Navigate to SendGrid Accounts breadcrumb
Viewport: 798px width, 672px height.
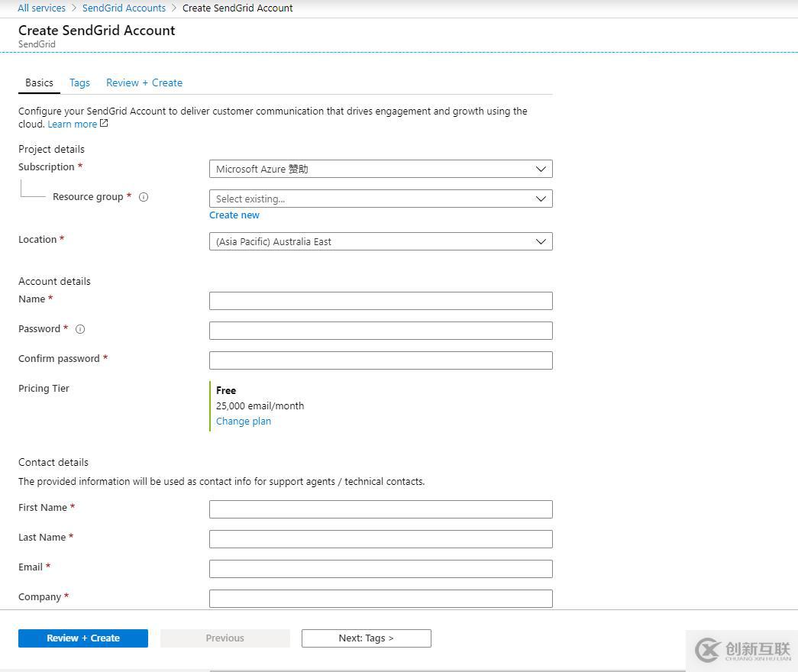click(x=124, y=8)
